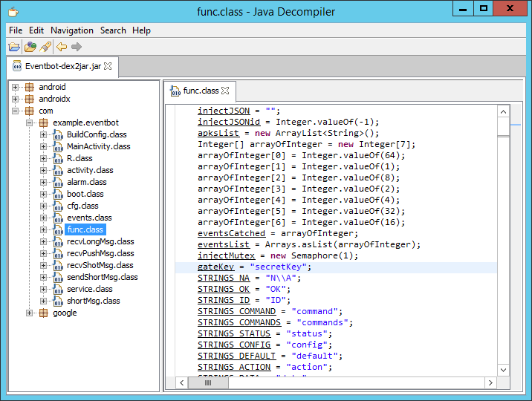Click the alarm.class file icon
Viewport: 532px width, 401px height.
(x=58, y=183)
